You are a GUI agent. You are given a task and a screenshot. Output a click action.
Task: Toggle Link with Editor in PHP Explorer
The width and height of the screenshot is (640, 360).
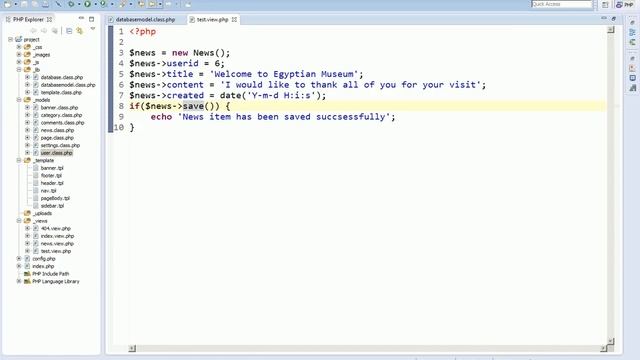[x=79, y=31]
